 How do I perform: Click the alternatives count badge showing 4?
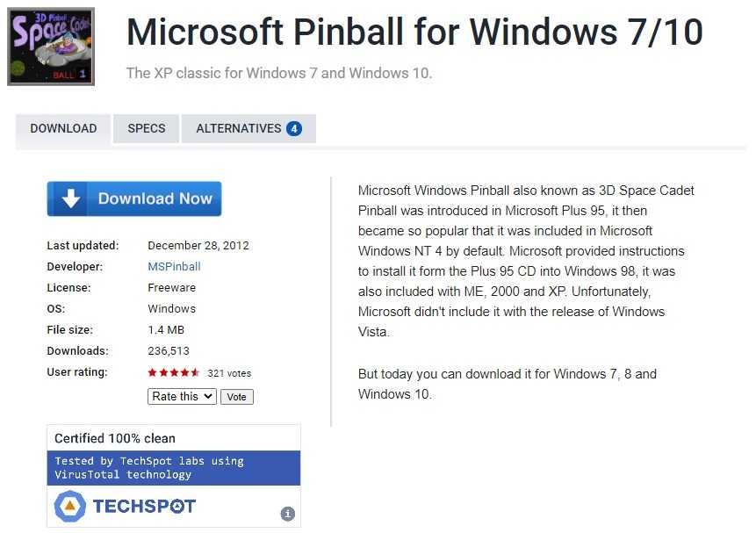[293, 129]
